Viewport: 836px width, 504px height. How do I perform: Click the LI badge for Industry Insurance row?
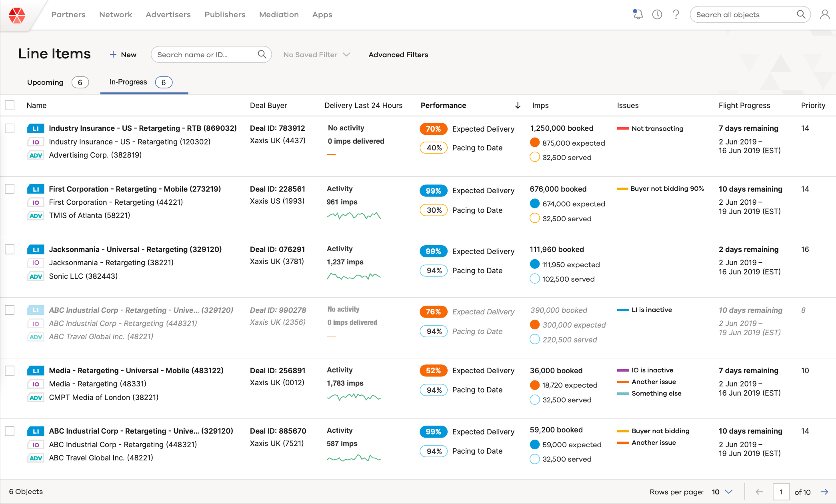tap(36, 128)
